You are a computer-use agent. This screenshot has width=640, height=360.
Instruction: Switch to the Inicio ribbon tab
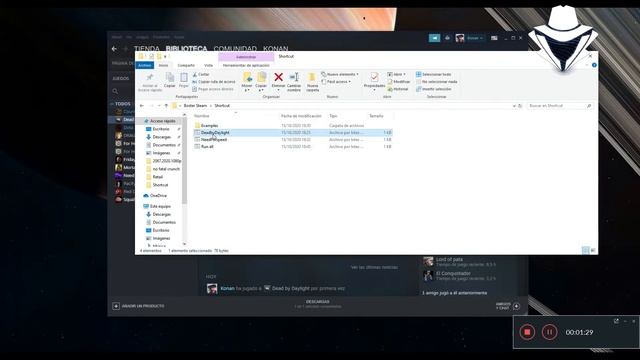(163, 65)
